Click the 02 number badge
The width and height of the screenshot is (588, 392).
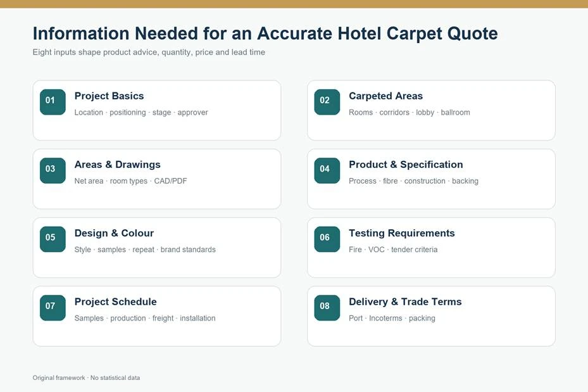pyautogui.click(x=327, y=102)
